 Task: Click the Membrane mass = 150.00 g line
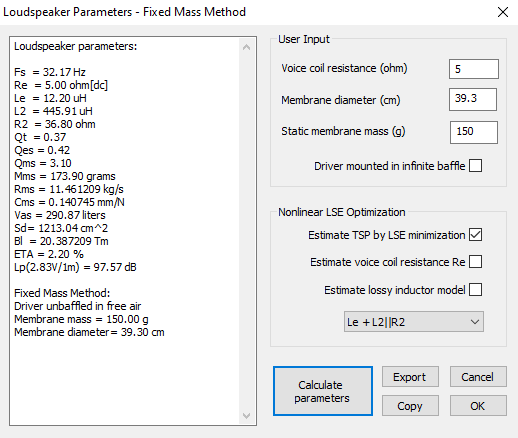(81, 319)
